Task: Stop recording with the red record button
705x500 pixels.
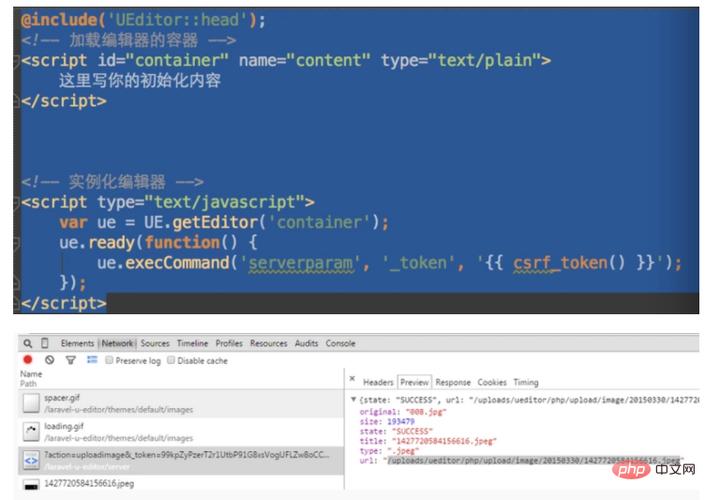Action: click(28, 360)
